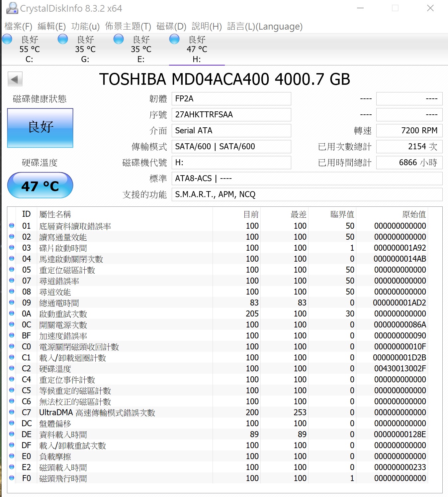
Task: Open the 編輯(E) menu
Action: click(x=51, y=26)
